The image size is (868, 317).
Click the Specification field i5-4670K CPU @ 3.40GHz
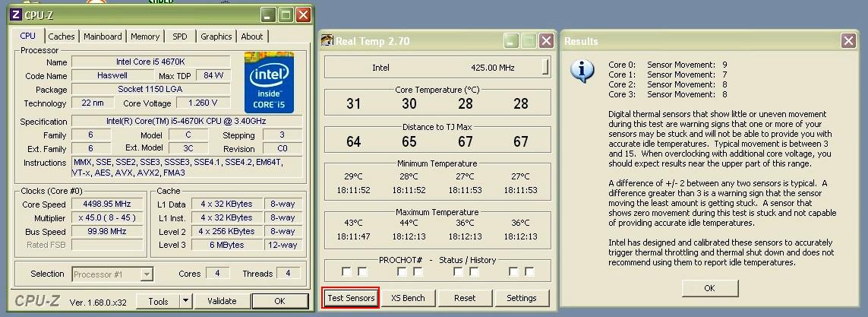pos(187,122)
